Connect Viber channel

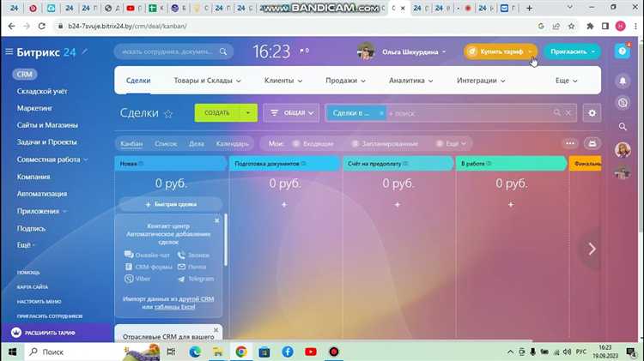pyautogui.click(x=137, y=279)
